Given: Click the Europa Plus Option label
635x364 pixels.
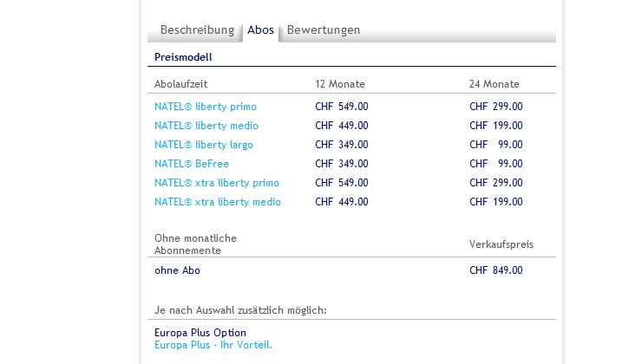Looking at the screenshot, I should click(200, 333).
